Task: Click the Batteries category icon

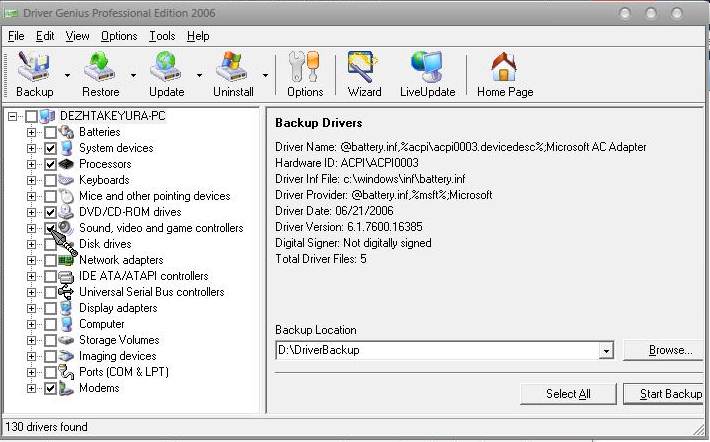Action: coord(66,132)
